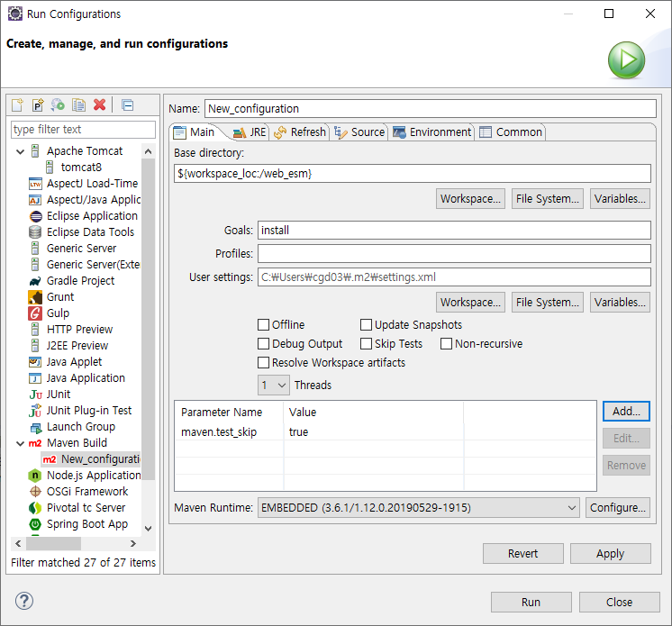672x626 pixels.
Task: Switch to the JRE tab
Action: (250, 132)
